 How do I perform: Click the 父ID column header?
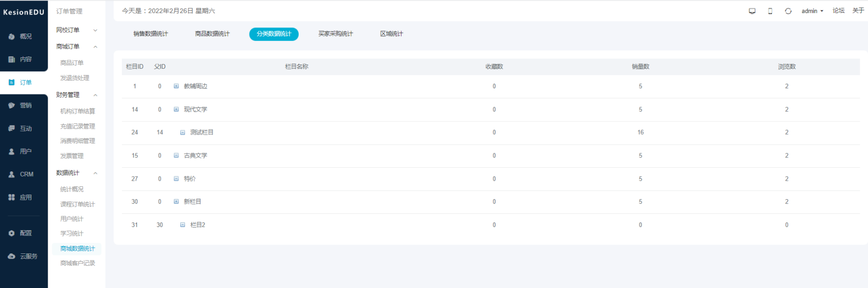160,67
